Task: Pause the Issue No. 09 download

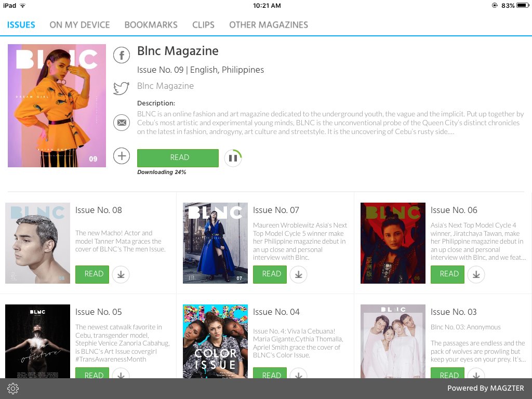Action: [x=233, y=158]
